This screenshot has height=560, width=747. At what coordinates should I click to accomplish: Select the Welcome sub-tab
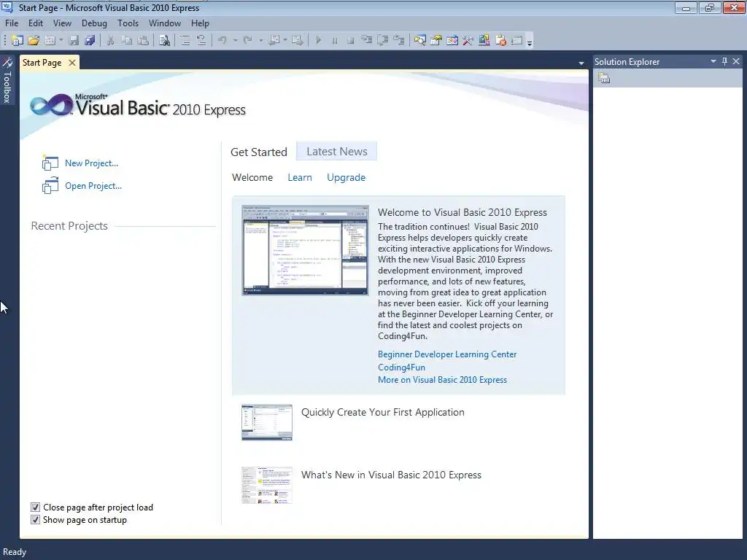(x=252, y=178)
